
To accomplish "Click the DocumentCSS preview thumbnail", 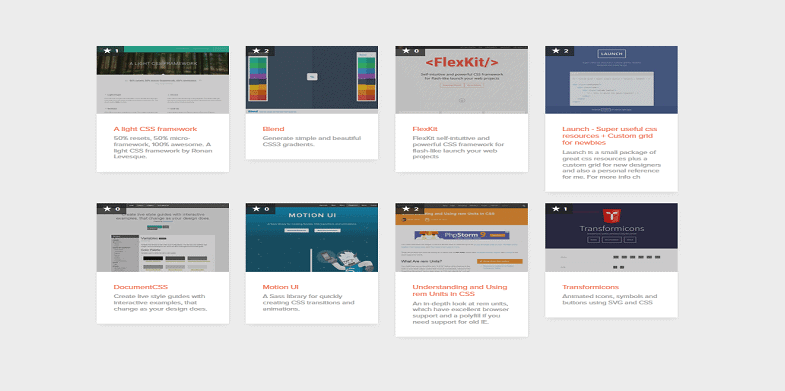I will point(163,238).
